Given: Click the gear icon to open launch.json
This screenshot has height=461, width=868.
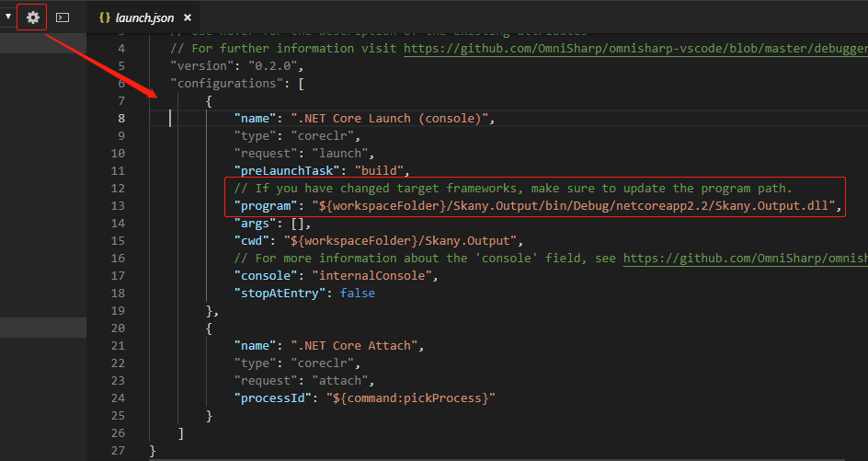Looking at the screenshot, I should click(33, 17).
